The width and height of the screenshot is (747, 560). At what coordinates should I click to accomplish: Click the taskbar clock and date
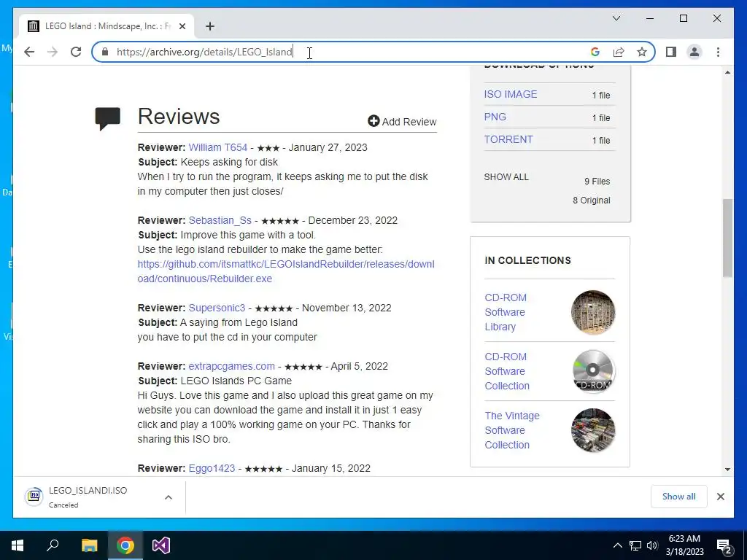click(x=684, y=545)
